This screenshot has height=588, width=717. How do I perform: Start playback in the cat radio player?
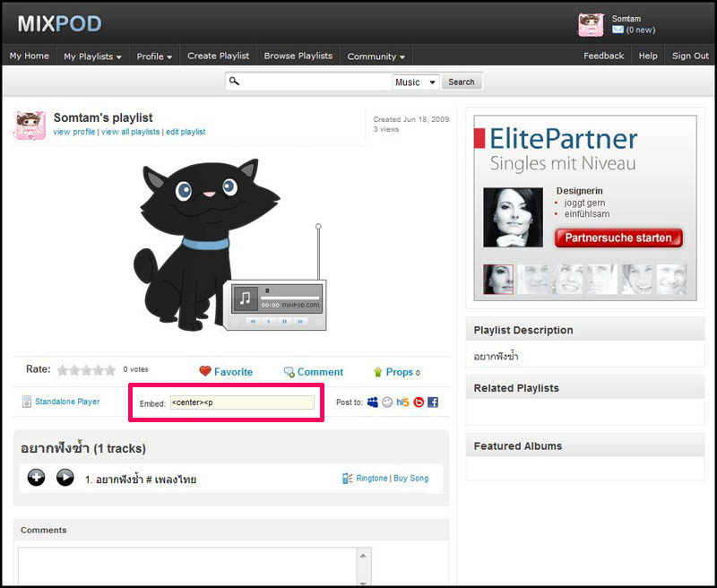(268, 322)
